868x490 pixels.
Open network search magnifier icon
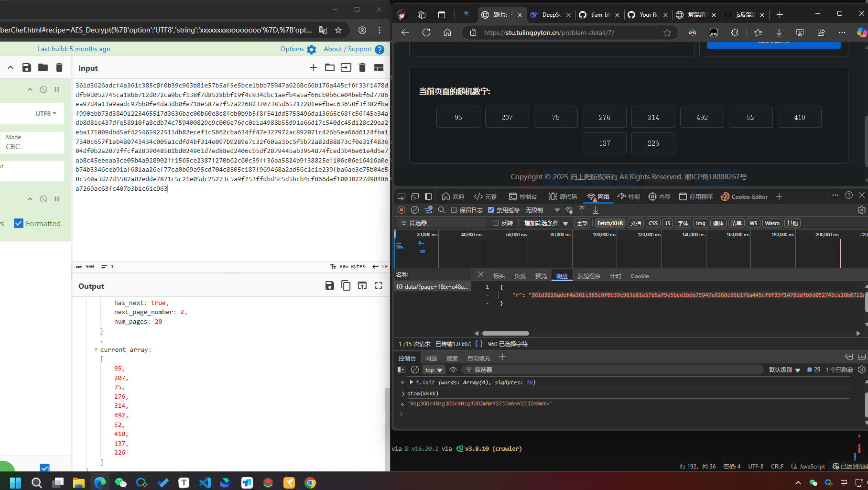[x=442, y=210]
